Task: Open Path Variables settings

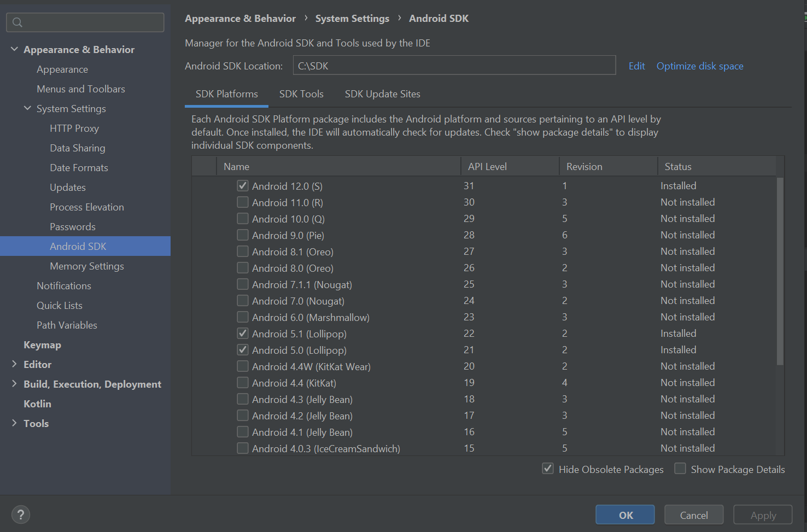Action: pos(67,325)
